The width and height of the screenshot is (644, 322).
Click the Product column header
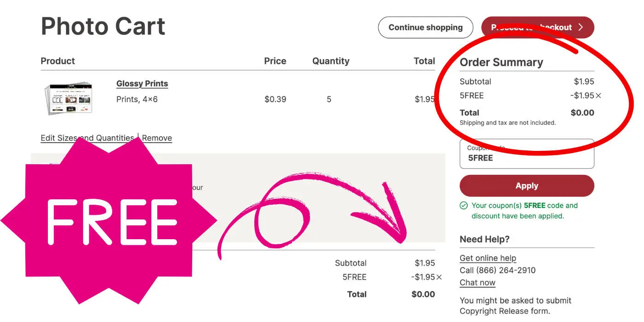(58, 61)
